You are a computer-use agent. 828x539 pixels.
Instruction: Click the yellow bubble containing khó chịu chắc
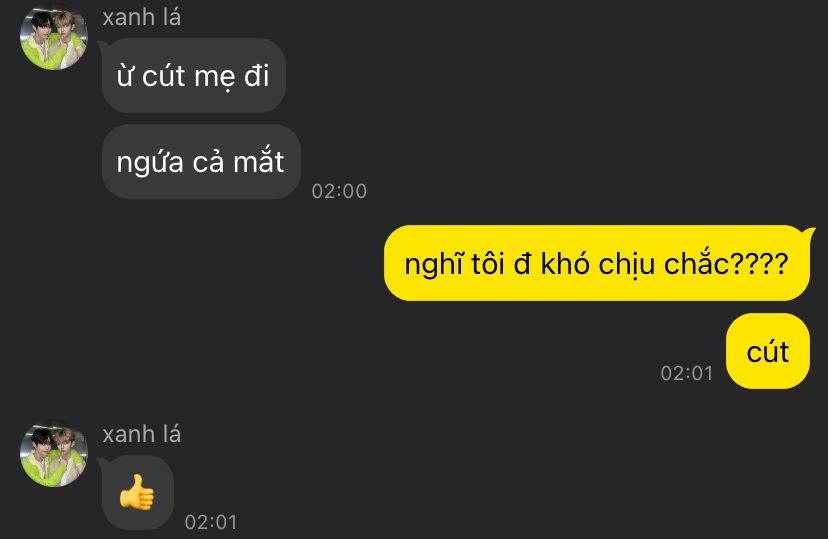click(597, 263)
